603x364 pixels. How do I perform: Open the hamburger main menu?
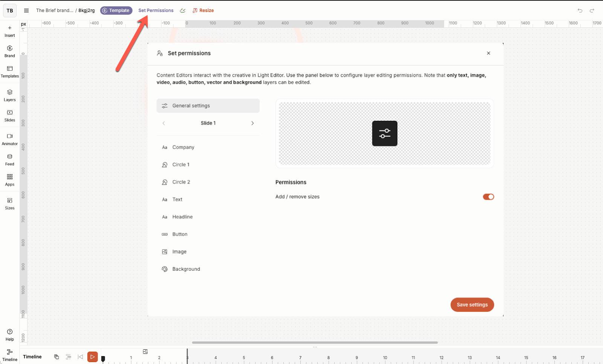(26, 11)
